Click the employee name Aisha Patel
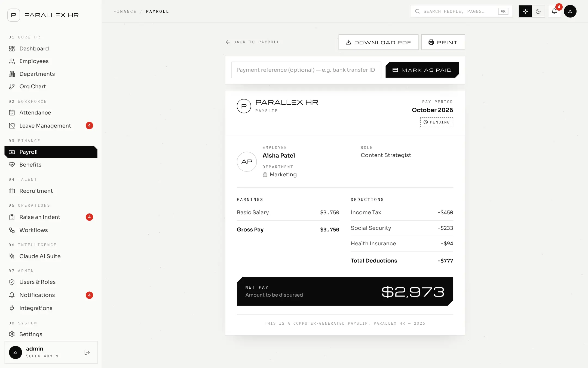The height and width of the screenshot is (368, 588). coord(278,156)
